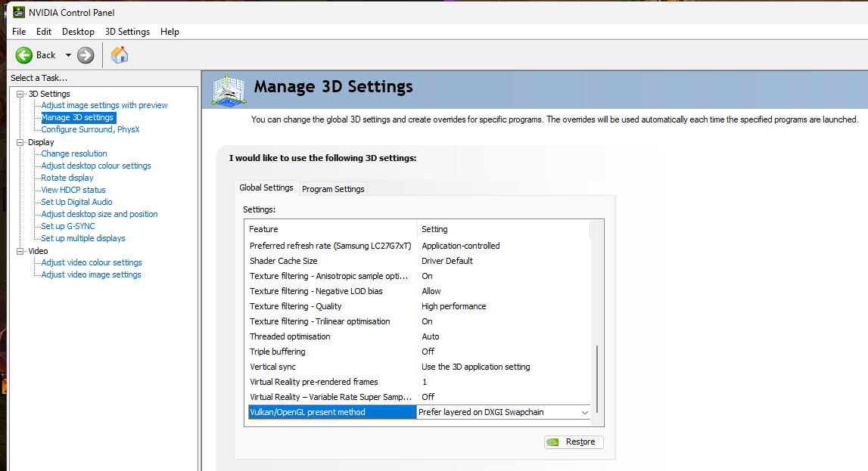
Task: Select Texture filtering - Trilinear optimisation row
Action: click(x=419, y=321)
